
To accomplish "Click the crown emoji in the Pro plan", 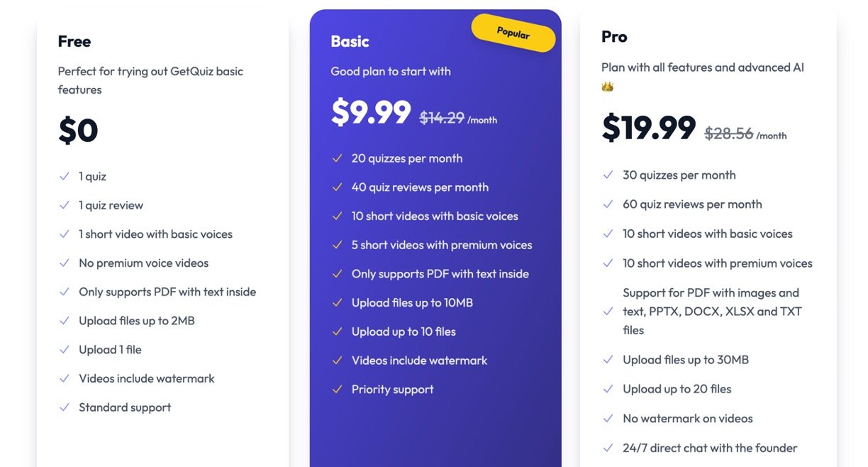I will click(x=607, y=87).
